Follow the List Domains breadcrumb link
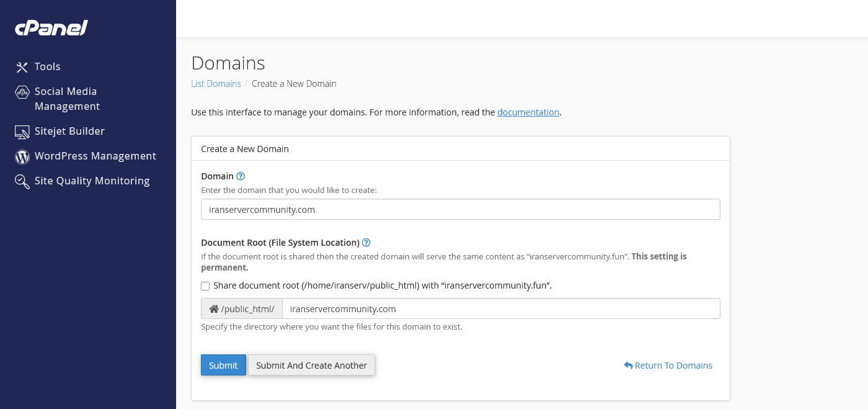868x409 pixels. (216, 84)
